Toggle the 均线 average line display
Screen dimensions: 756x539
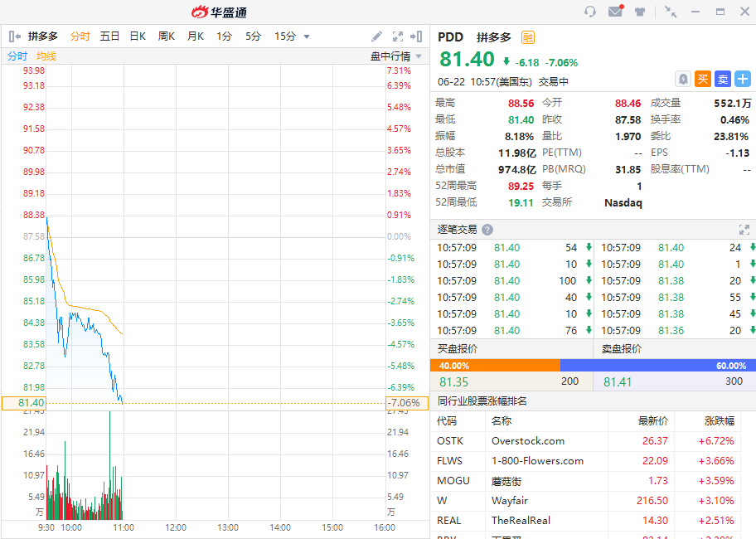(x=46, y=56)
